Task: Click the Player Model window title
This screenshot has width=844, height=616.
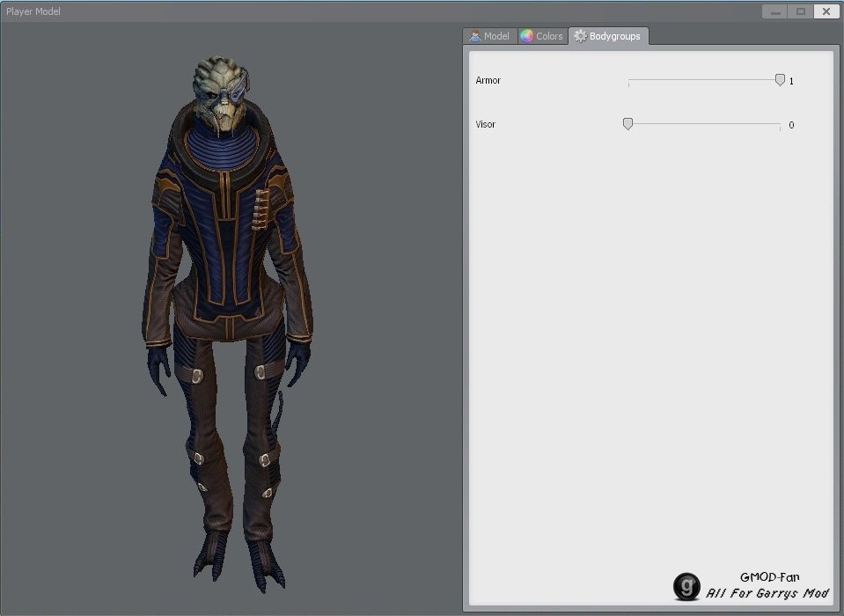Action: 33,11
